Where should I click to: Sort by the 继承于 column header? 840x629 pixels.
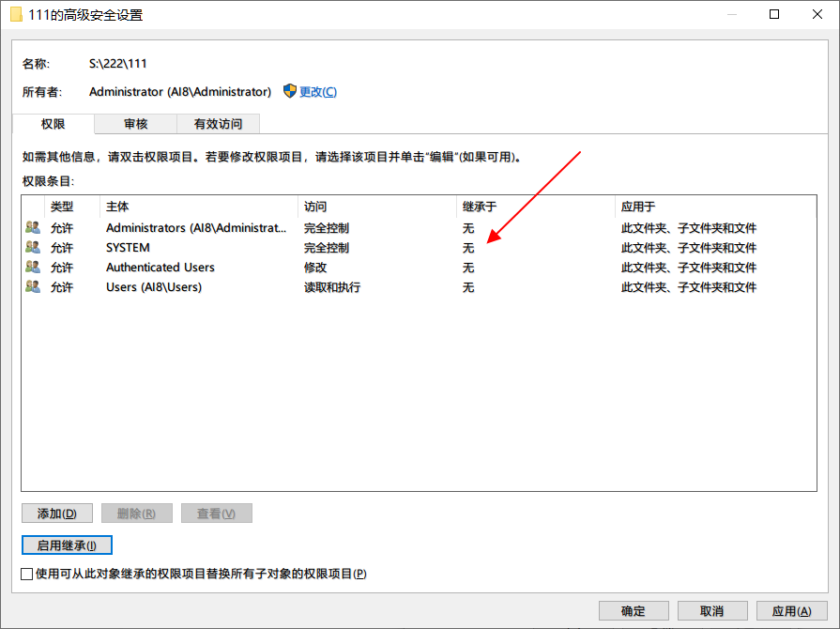coord(536,207)
